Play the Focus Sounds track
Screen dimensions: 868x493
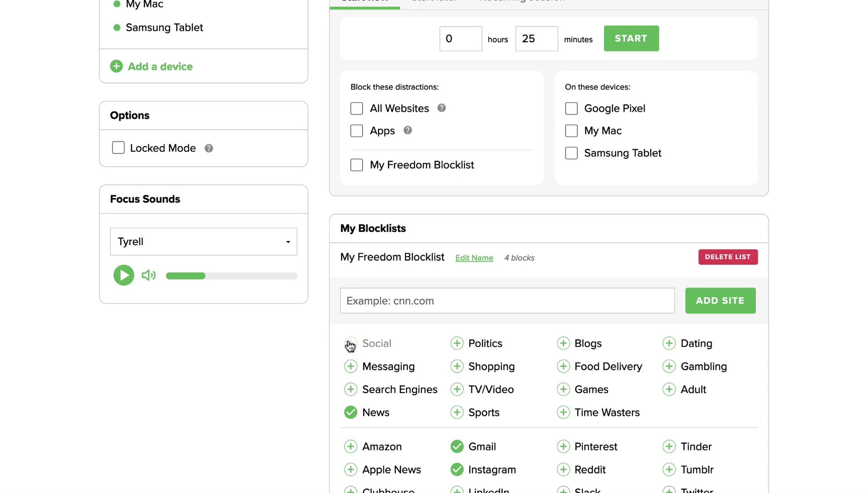(124, 275)
